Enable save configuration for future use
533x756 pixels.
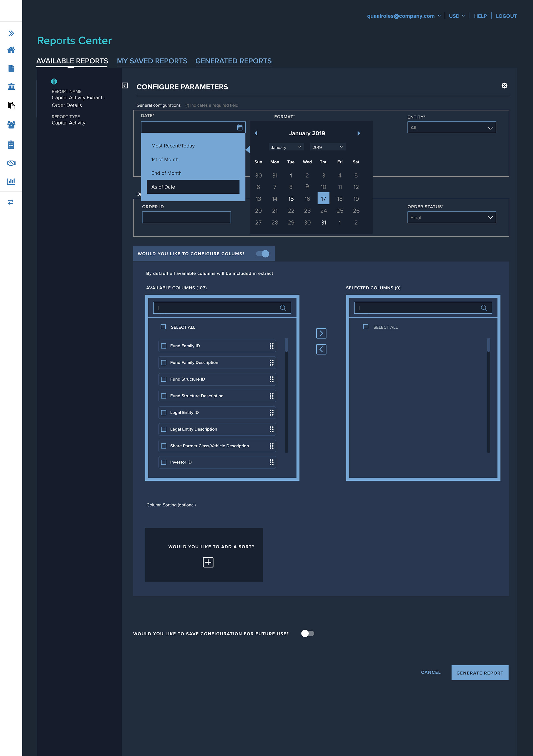click(308, 633)
